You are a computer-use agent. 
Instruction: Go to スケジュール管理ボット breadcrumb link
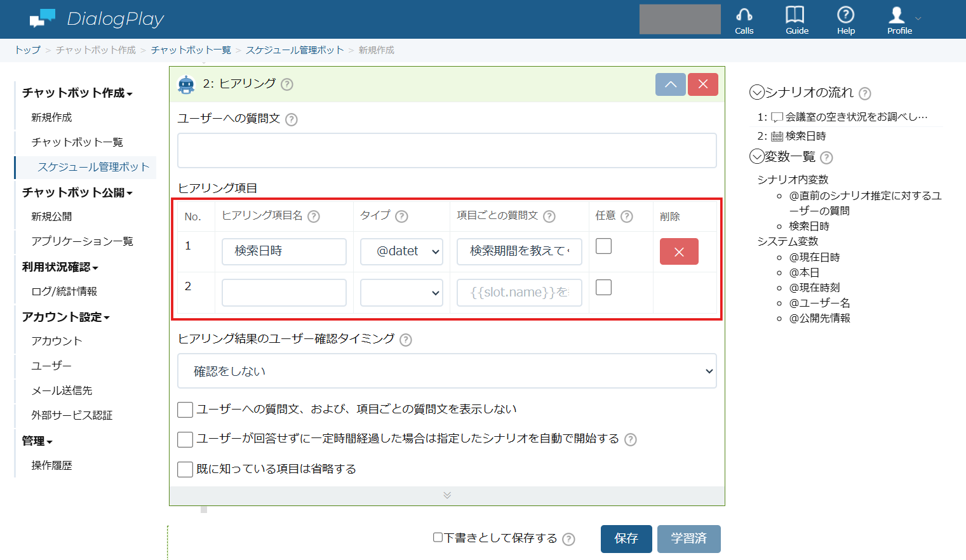pyautogui.click(x=295, y=50)
